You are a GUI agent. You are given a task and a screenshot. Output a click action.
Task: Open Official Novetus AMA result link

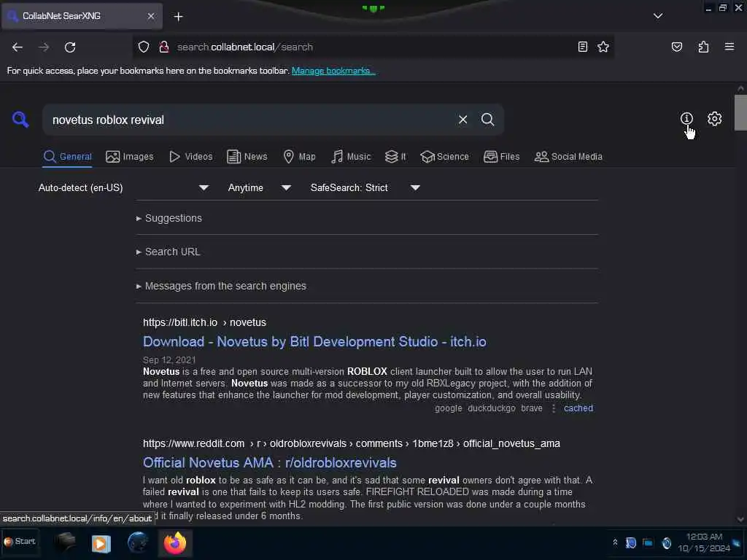270,463
